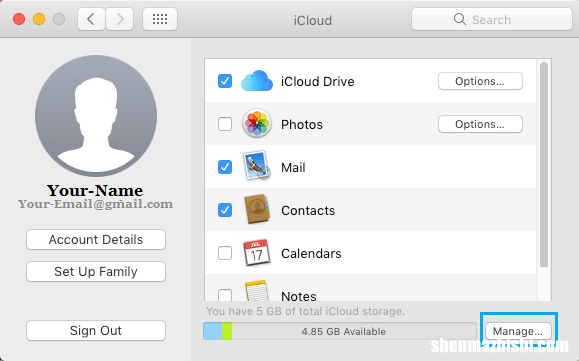Tick the Notes checkbox
Viewport: 579px width, 361px height.
(x=225, y=295)
